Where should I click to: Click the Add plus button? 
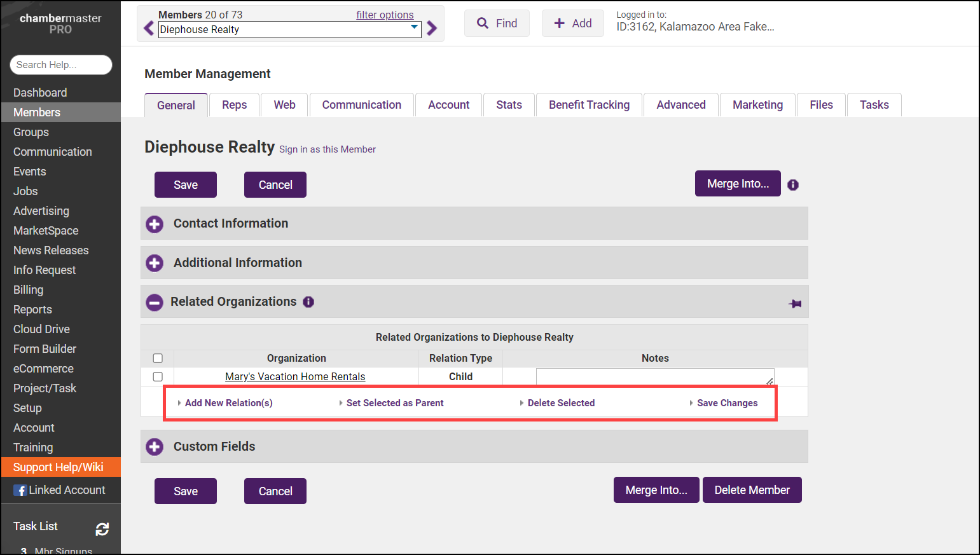pyautogui.click(x=572, y=24)
